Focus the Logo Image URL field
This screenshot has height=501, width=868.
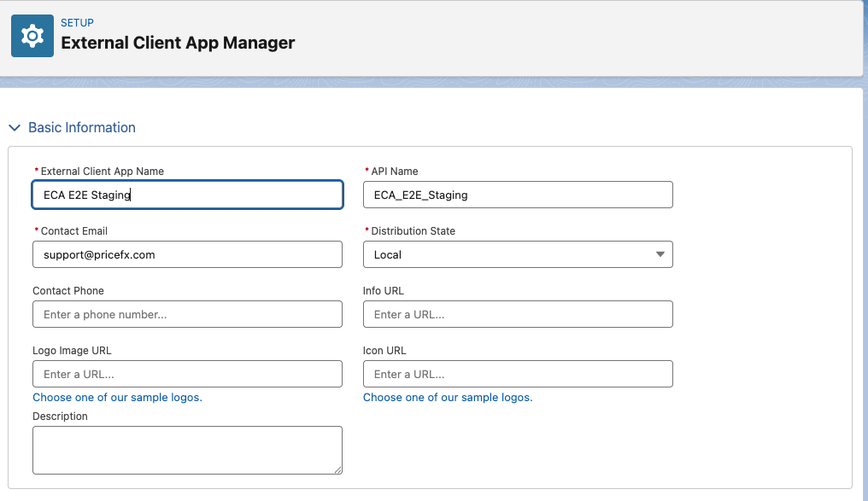click(x=187, y=374)
